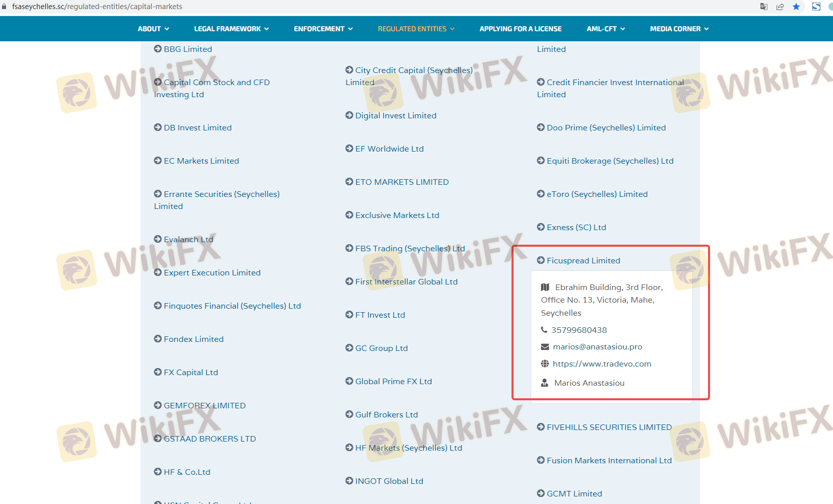833x504 pixels.
Task: Click the arrow icon beside eToro (Seychelles) Limited
Action: 541,194
